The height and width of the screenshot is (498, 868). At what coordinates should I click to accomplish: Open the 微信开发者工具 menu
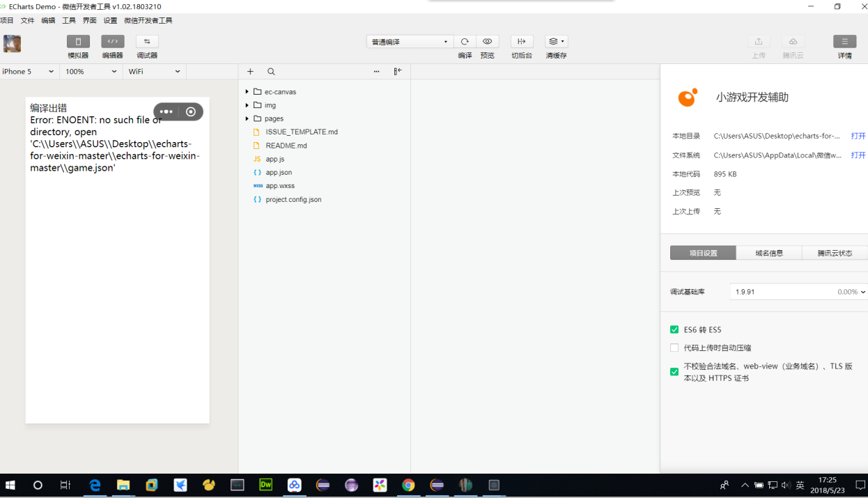pyautogui.click(x=148, y=21)
